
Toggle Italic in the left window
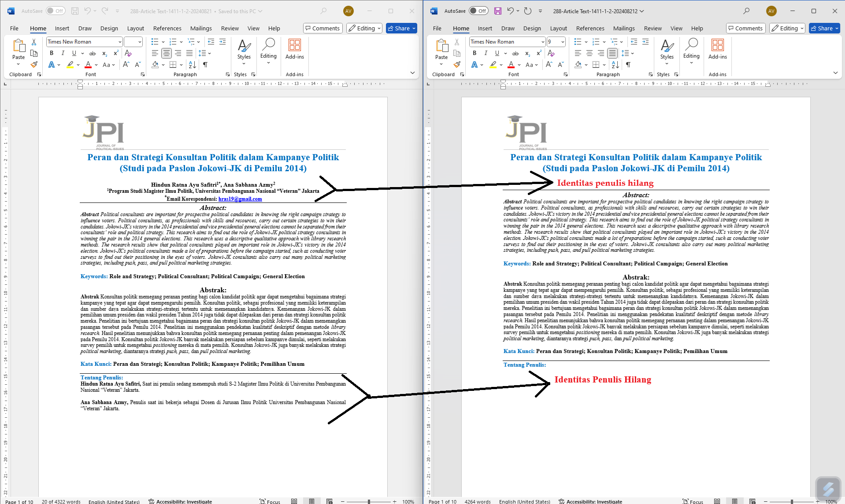[63, 53]
